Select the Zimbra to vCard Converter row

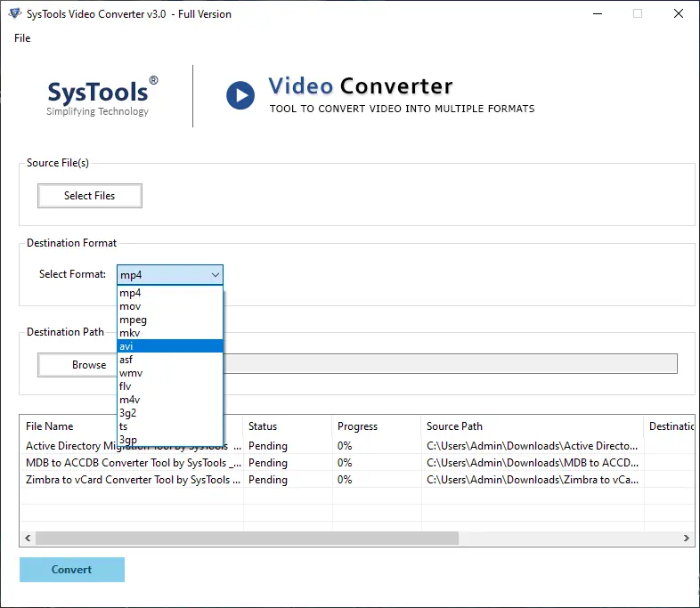coord(133,480)
